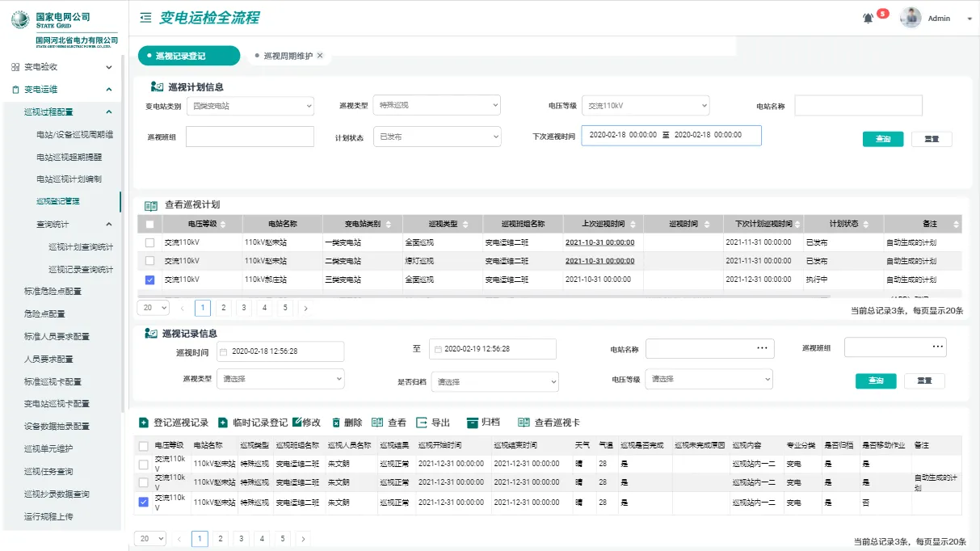Open notifications via the bell icon
Image resolution: width=980 pixels, height=551 pixels.
(x=869, y=18)
